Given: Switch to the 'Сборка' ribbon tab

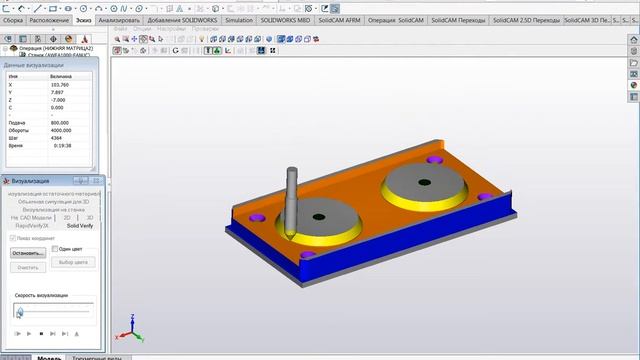Looking at the screenshot, I should (x=13, y=20).
